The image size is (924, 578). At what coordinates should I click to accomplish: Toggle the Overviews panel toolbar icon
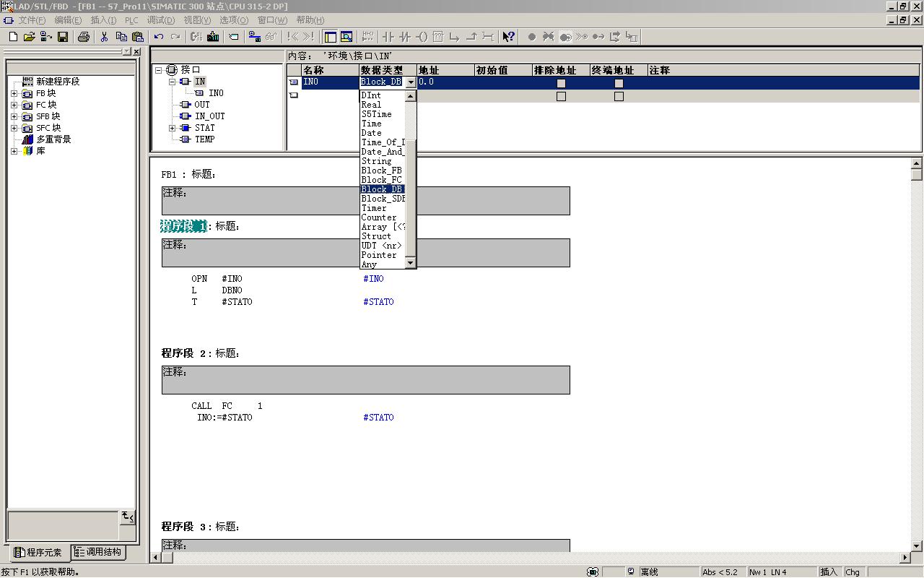tap(330, 37)
